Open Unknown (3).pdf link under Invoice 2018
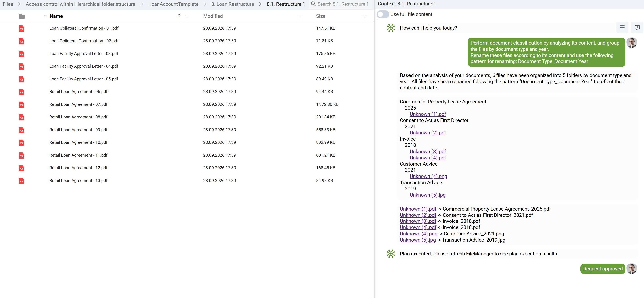Image resolution: width=644 pixels, height=298 pixels. click(x=428, y=151)
